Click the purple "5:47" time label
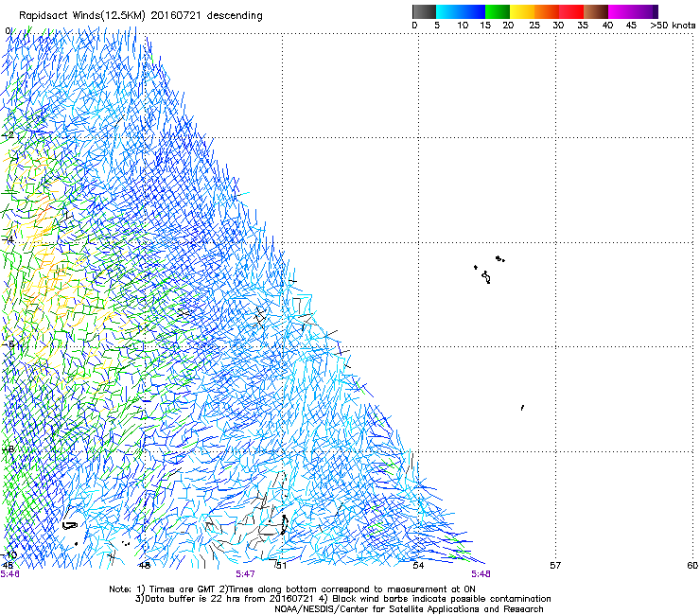The width and height of the screenshot is (700, 615). [246, 574]
